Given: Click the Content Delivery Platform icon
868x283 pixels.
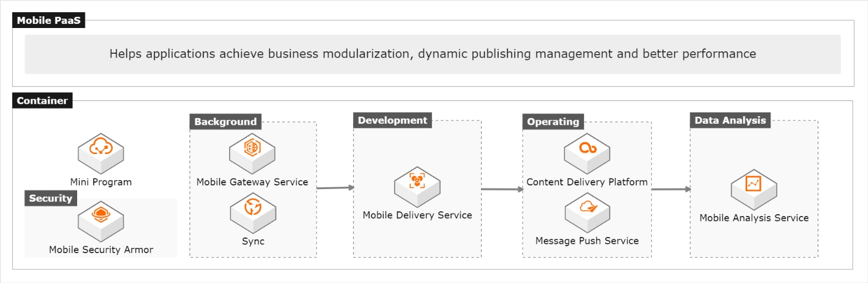Looking at the screenshot, I should coord(587,153).
